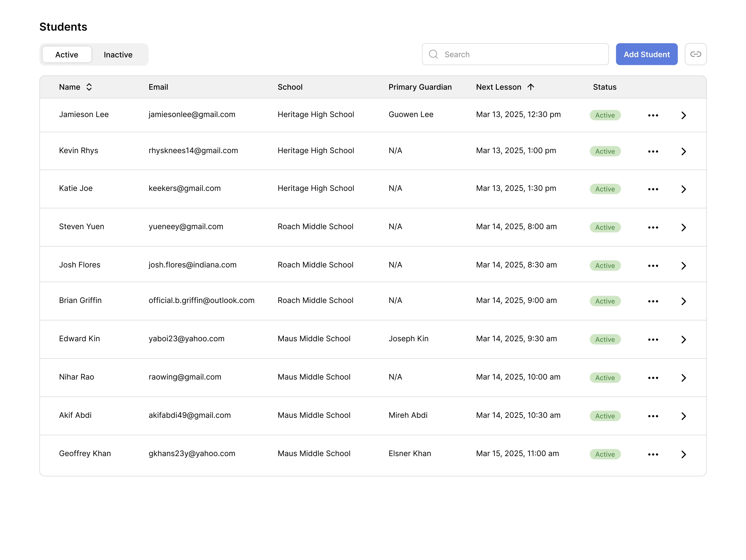Select the Active students tab
746x560 pixels.
click(67, 55)
